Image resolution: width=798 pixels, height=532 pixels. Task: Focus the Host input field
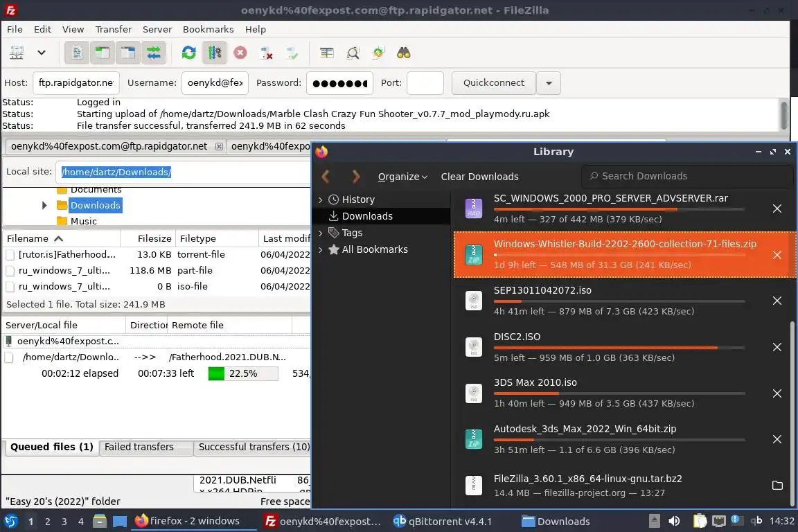[76, 83]
